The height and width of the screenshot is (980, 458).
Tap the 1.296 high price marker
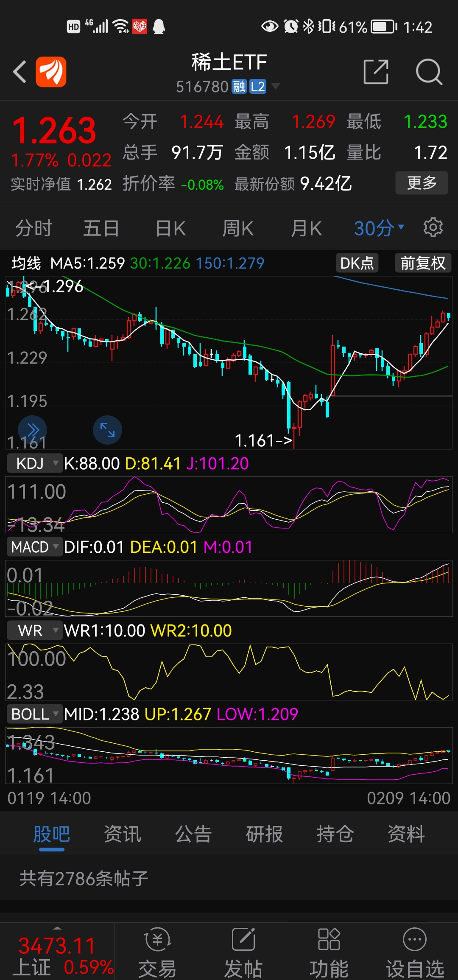pyautogui.click(x=54, y=286)
